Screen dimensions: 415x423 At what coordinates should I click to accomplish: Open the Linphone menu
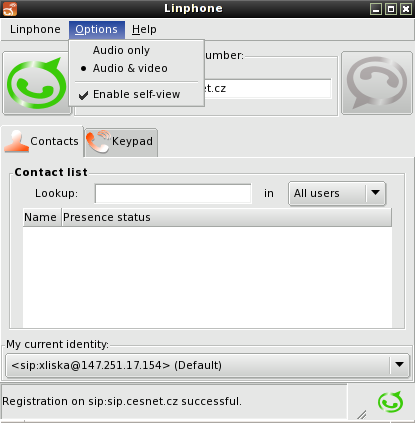[35, 29]
